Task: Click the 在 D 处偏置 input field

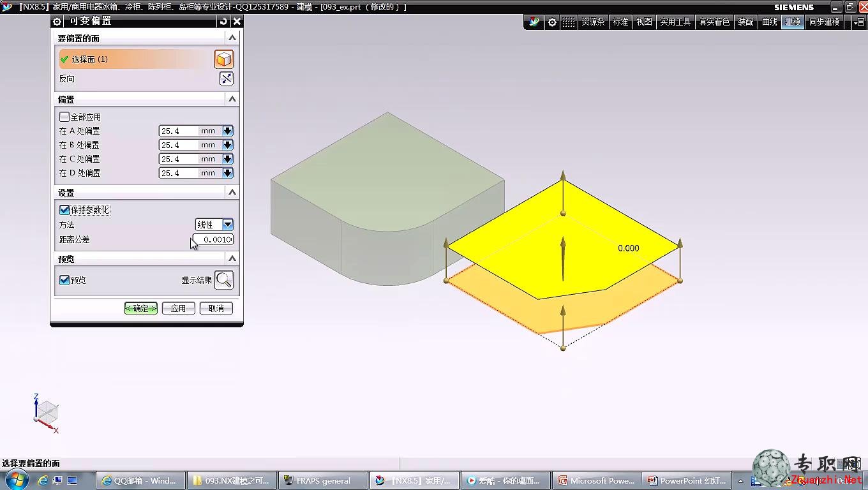Action: pyautogui.click(x=179, y=173)
